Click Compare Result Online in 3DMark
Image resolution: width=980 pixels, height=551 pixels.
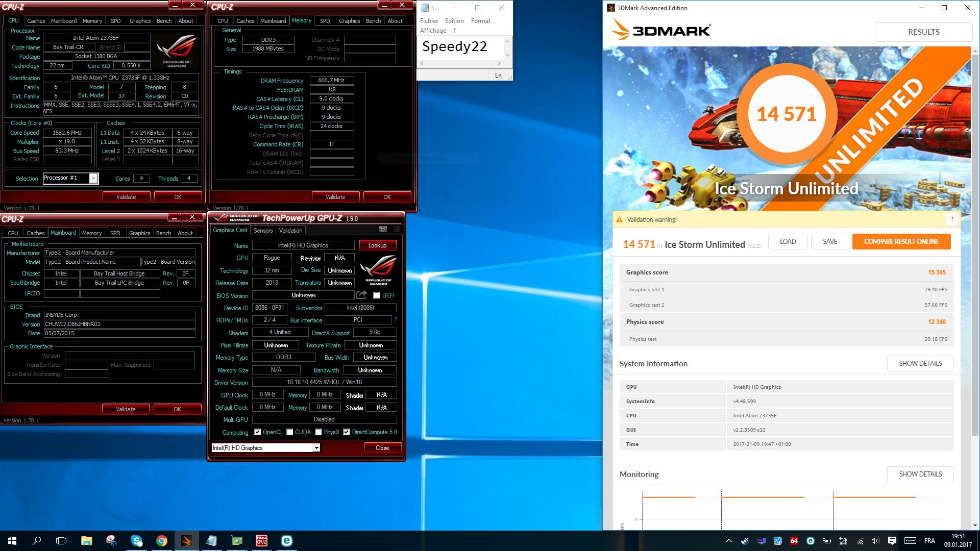pos(901,241)
